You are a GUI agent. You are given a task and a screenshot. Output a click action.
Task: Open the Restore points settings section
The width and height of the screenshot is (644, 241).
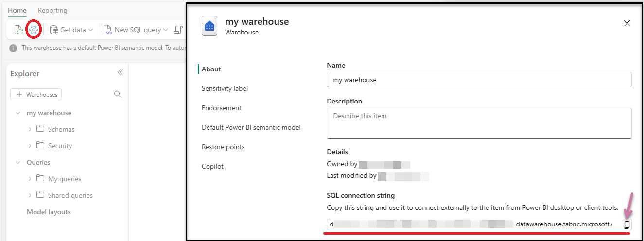click(223, 147)
